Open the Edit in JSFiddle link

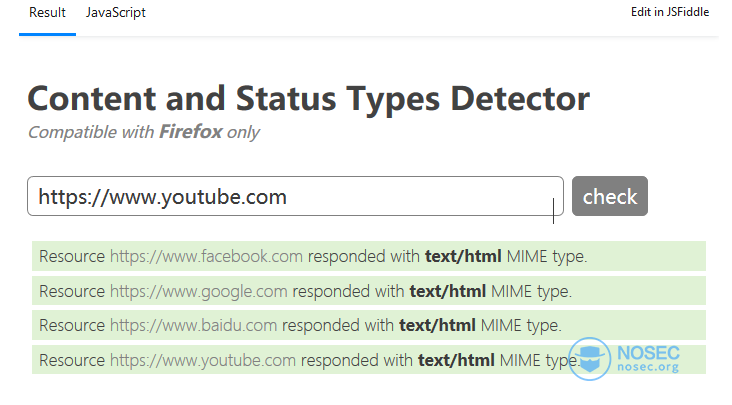point(669,12)
